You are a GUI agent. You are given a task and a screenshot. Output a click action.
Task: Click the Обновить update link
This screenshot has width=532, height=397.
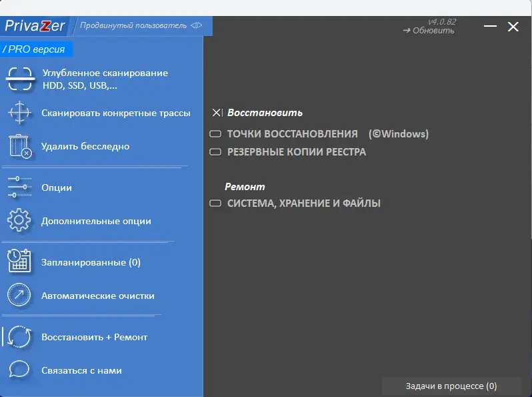(429, 31)
